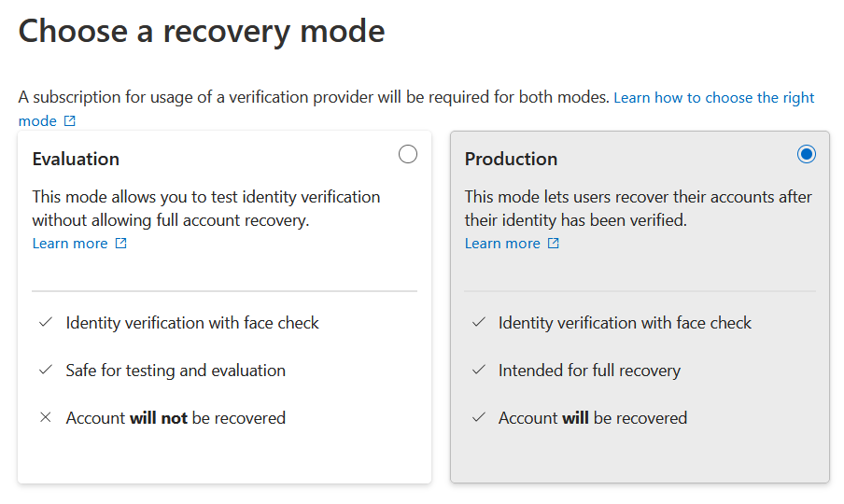Click external-link icon beside Evaluation's Learn more
844x504 pixels.
coord(120,244)
